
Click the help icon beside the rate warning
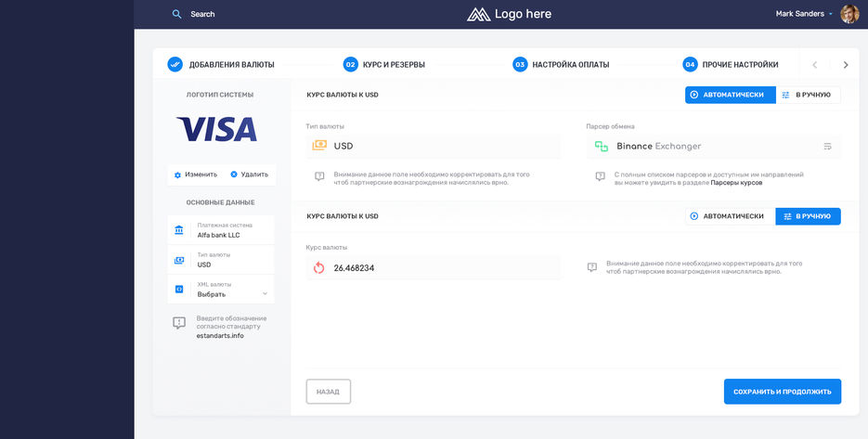tap(591, 267)
